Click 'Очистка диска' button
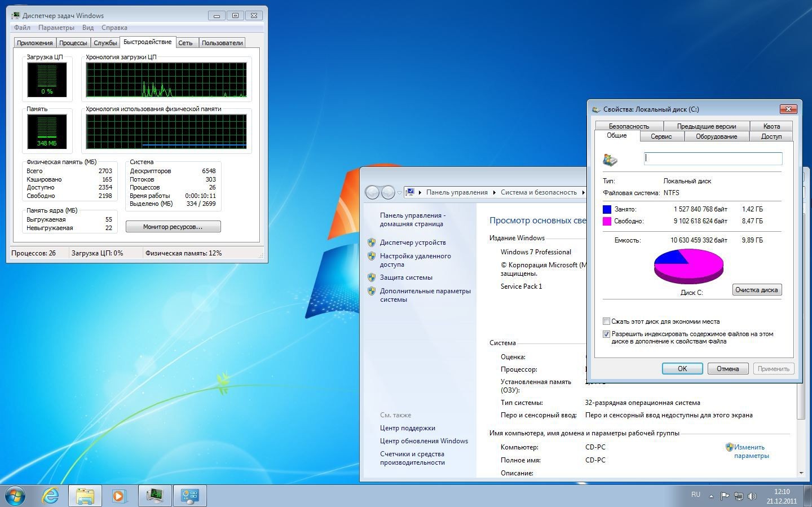This screenshot has height=507, width=812. click(757, 290)
